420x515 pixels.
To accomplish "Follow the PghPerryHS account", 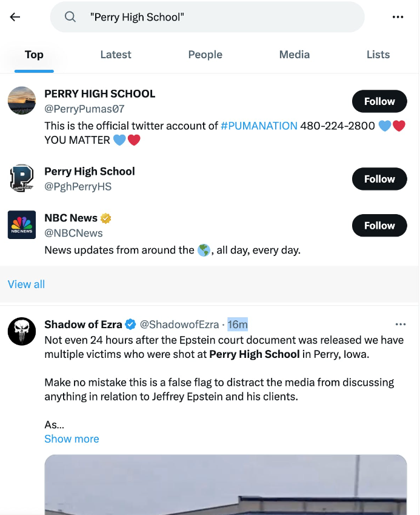I will [379, 179].
